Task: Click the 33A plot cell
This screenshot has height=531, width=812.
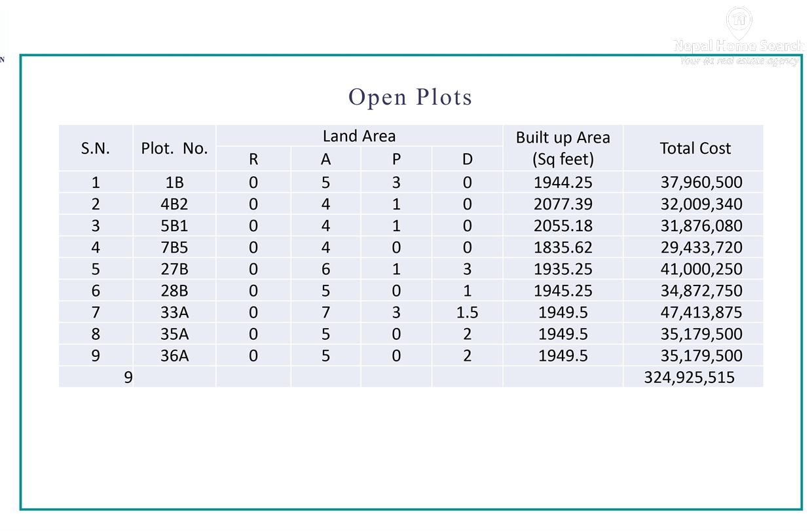Action: (x=174, y=312)
